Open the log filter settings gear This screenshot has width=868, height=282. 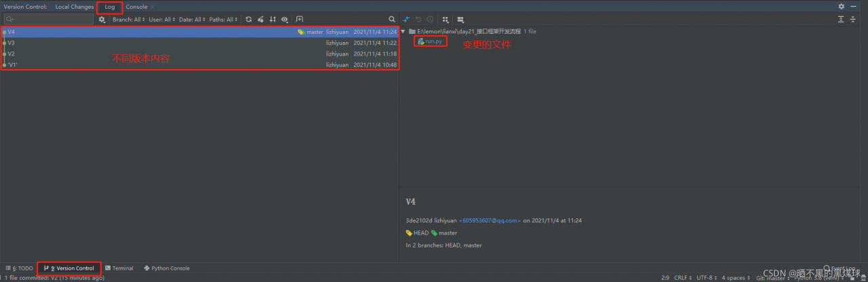[x=102, y=20]
